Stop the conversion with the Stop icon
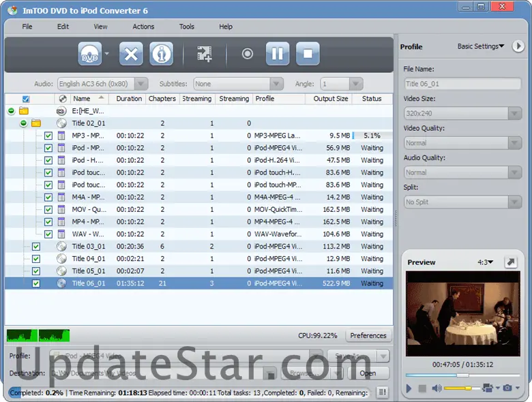Image resolution: width=532 pixels, height=402 pixels. pos(308,54)
